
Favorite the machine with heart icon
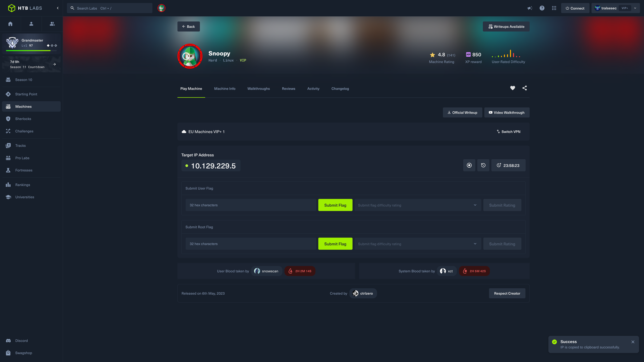[x=513, y=88]
